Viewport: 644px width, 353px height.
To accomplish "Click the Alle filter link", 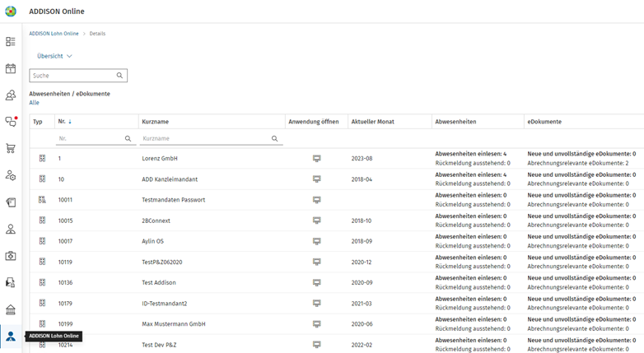I will pyautogui.click(x=34, y=103).
